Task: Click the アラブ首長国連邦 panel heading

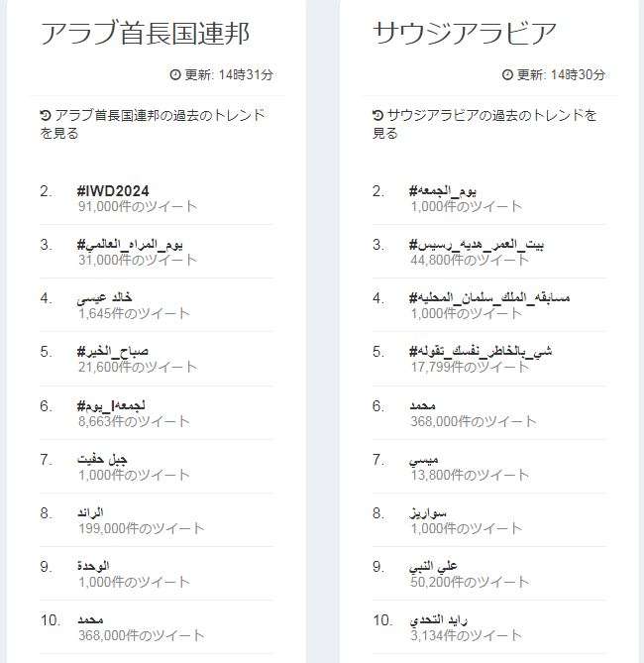Action: tap(145, 34)
